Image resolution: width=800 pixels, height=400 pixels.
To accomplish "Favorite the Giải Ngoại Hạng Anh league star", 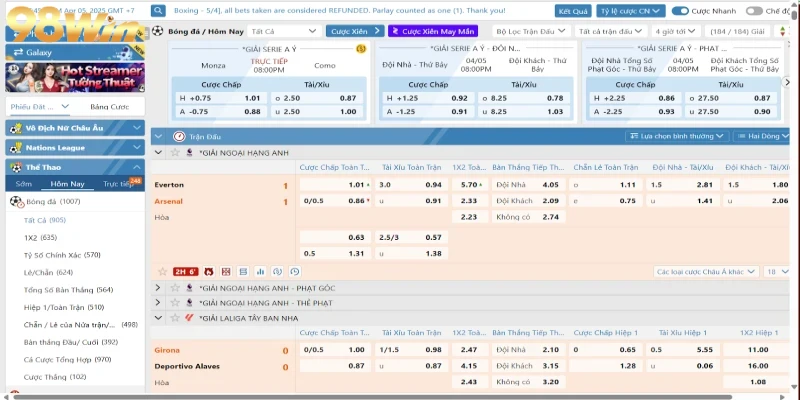I will pyautogui.click(x=175, y=153).
